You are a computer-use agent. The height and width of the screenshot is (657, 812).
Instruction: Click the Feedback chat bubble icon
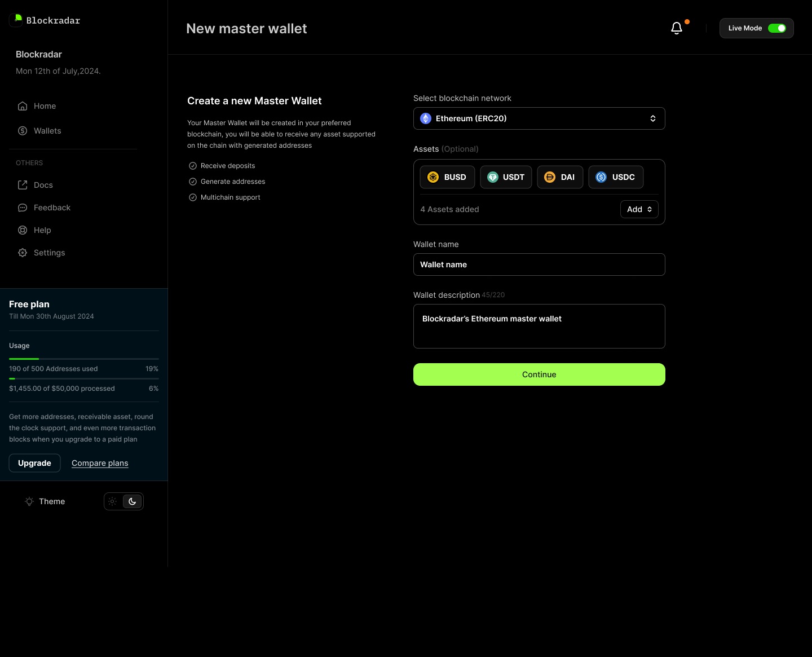pos(23,208)
